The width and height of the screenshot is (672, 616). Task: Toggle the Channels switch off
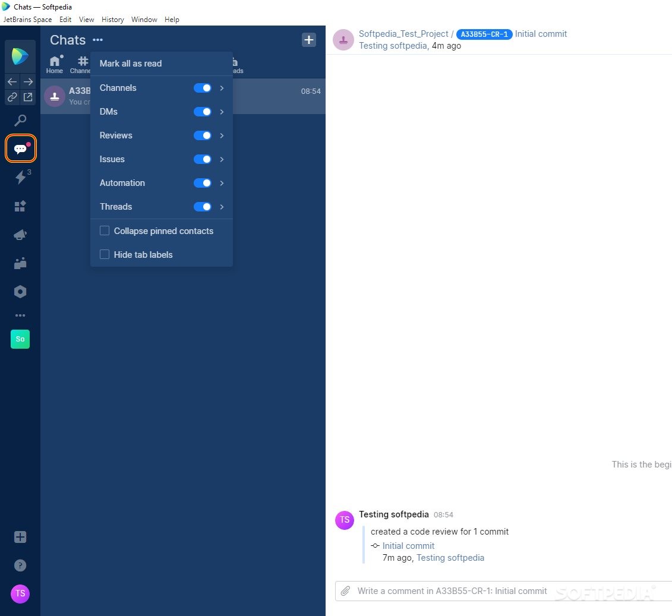[x=202, y=88]
